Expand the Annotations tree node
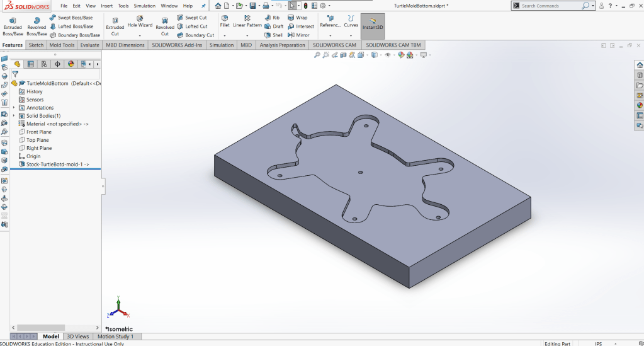The image size is (644, 346). 14,108
